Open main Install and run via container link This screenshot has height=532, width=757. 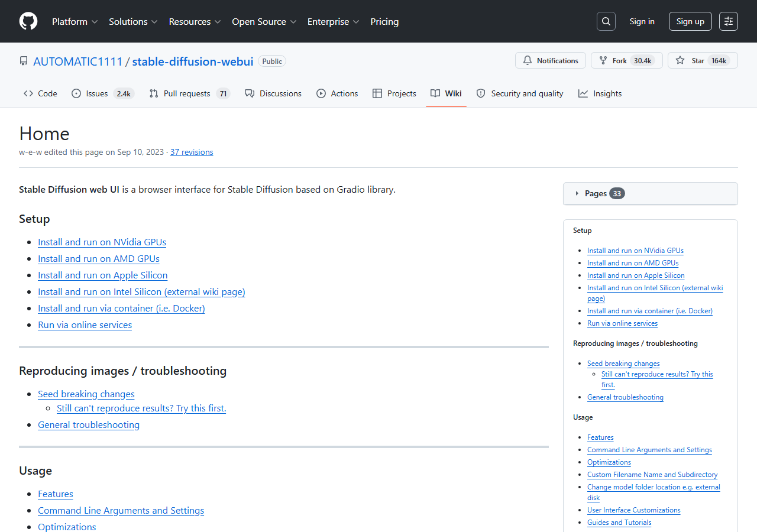121,309
